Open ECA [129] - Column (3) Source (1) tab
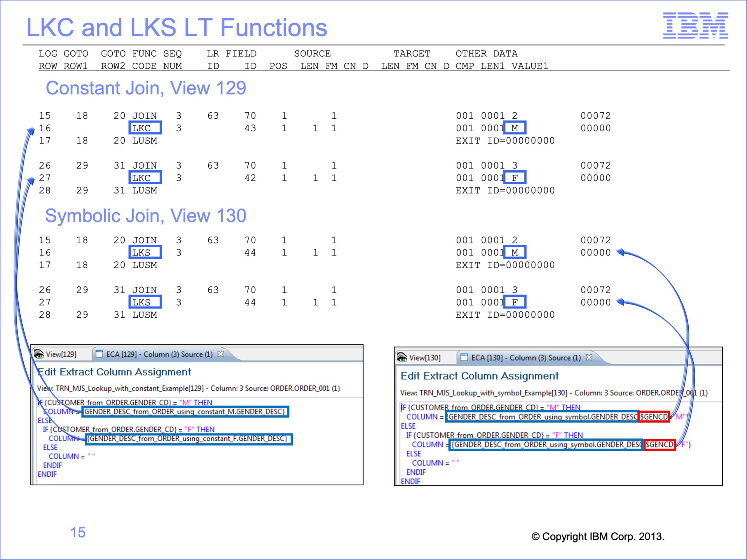747x560 pixels. click(159, 354)
